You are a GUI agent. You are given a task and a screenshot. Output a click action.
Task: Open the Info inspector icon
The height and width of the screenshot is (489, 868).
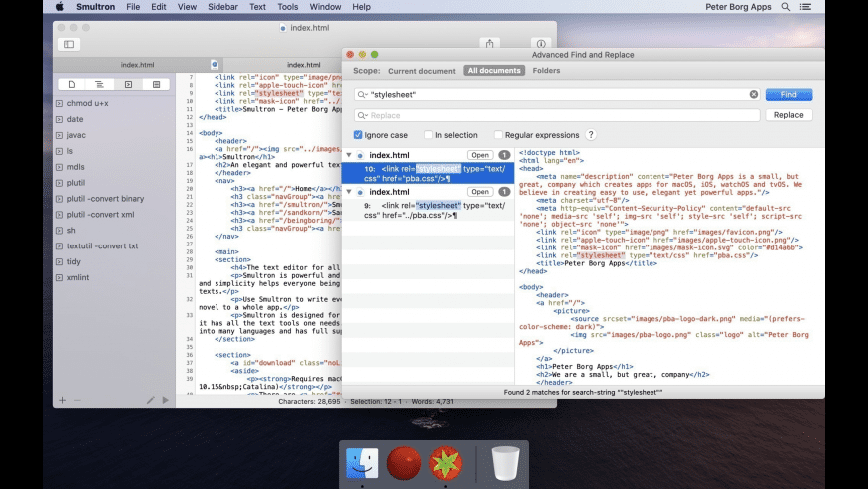(x=540, y=44)
